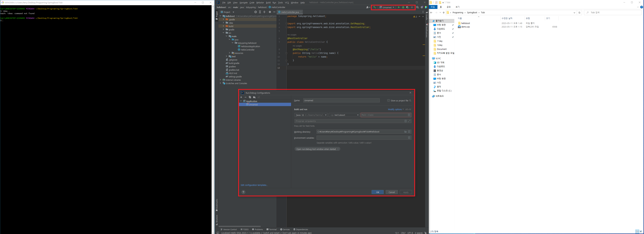
Task: Click the Apply button in dialog
Action: pos(406,192)
